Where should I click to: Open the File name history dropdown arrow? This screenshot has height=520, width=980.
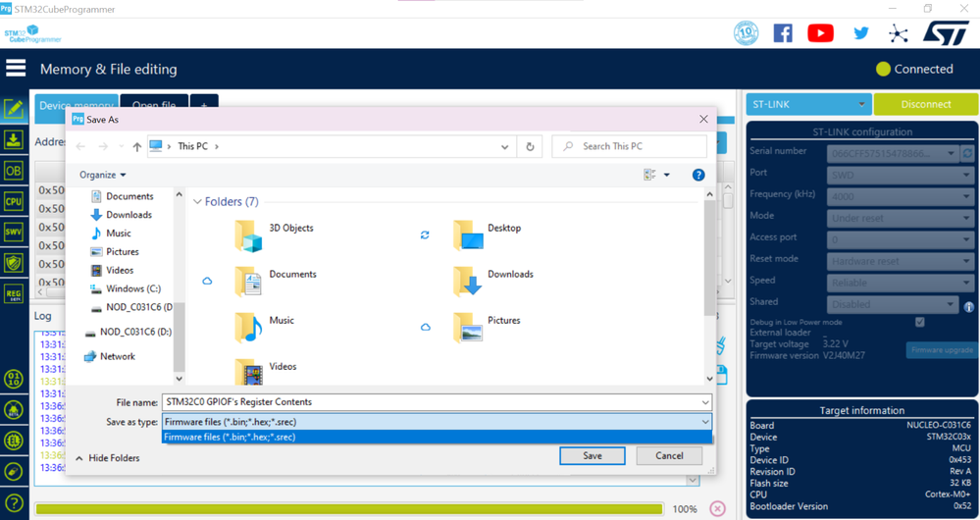[x=705, y=402]
